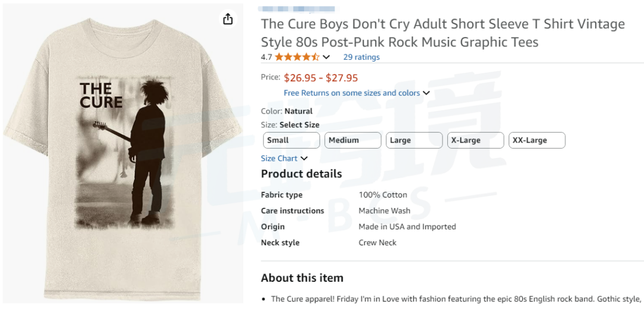
Task: Click the product title text
Action: point(442,33)
